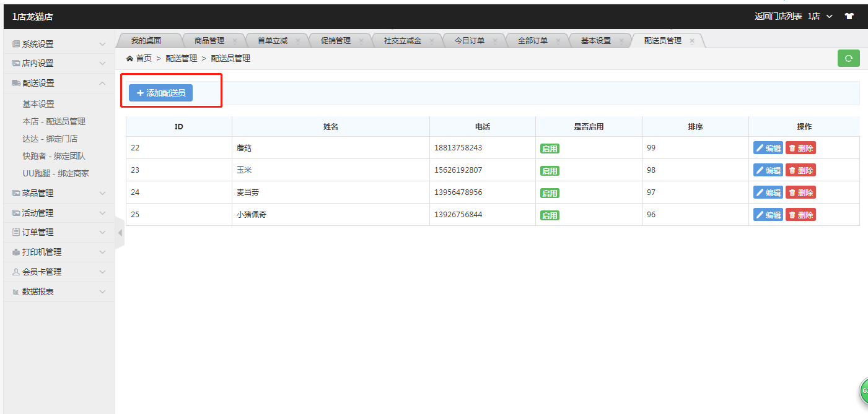Close the 商品管理 tab with its x
Image resolution: width=868 pixels, height=414 pixels.
(x=234, y=41)
